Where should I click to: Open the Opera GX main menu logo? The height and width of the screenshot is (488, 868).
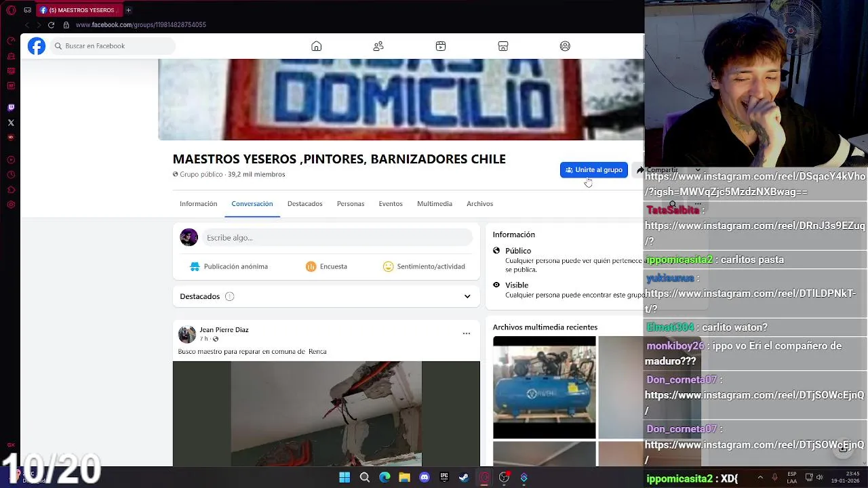click(x=11, y=10)
